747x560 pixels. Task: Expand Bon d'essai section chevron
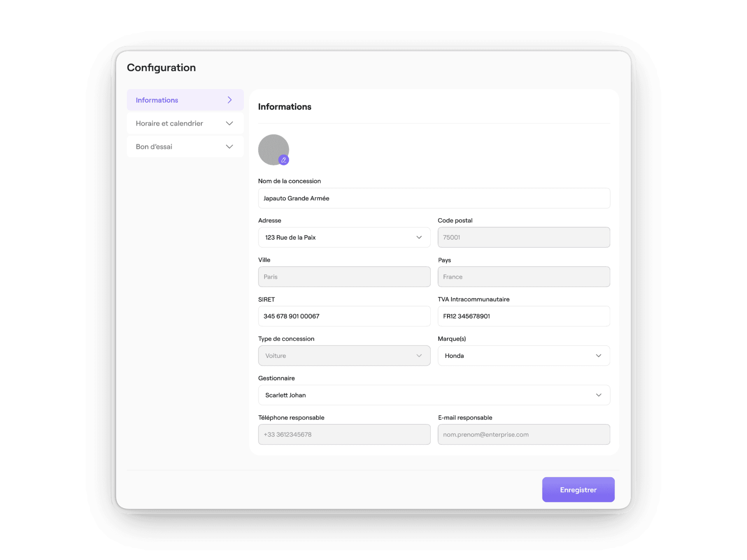tap(230, 147)
